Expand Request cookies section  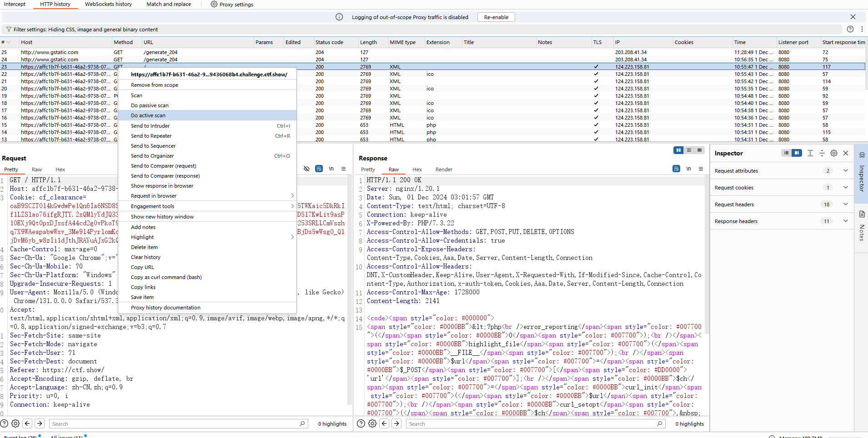[x=846, y=187]
